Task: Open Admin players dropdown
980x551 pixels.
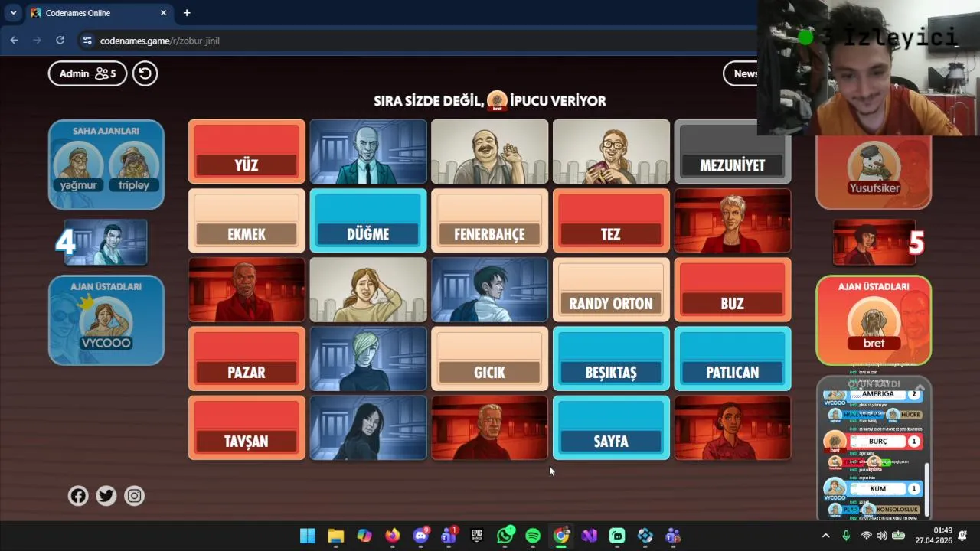Action: click(87, 73)
